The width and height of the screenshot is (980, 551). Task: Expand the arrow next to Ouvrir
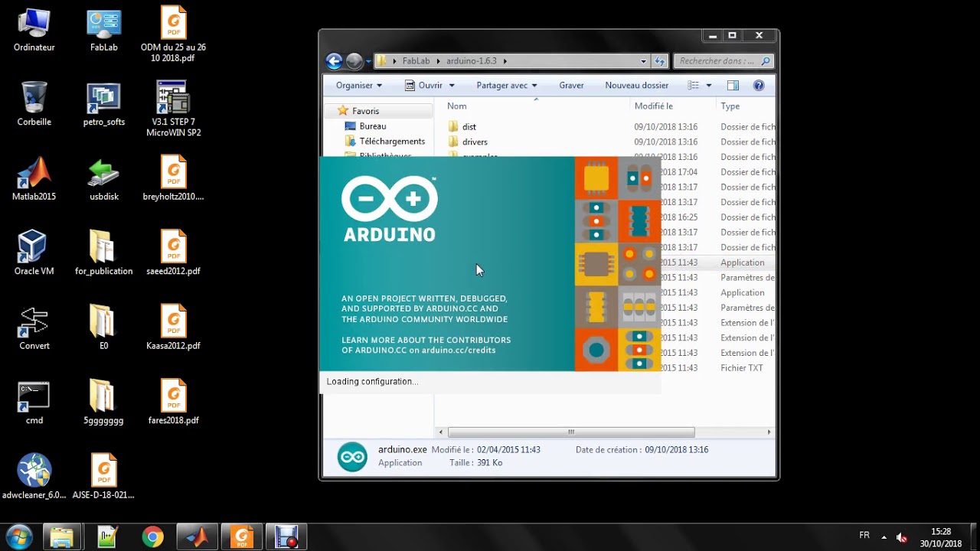coord(452,86)
